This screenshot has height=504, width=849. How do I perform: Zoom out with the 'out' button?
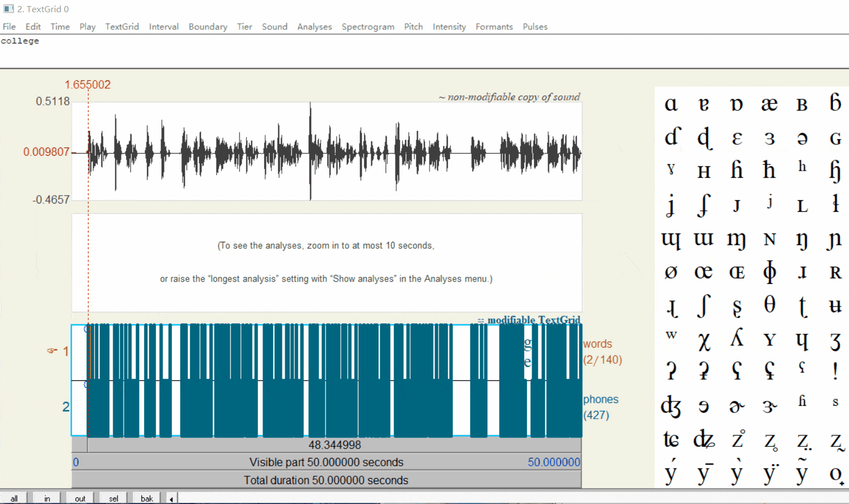[80, 498]
